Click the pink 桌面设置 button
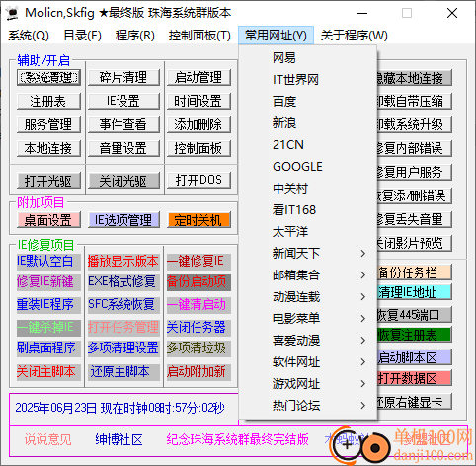 point(48,220)
